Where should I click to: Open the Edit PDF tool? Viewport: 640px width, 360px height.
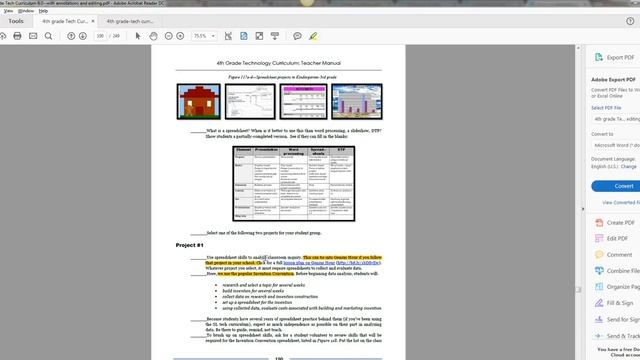coord(611,238)
